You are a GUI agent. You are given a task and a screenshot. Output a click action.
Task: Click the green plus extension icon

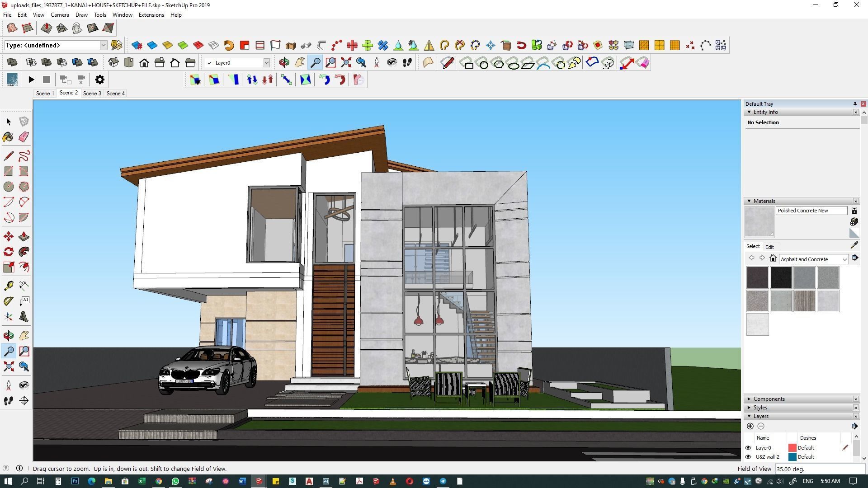point(368,45)
